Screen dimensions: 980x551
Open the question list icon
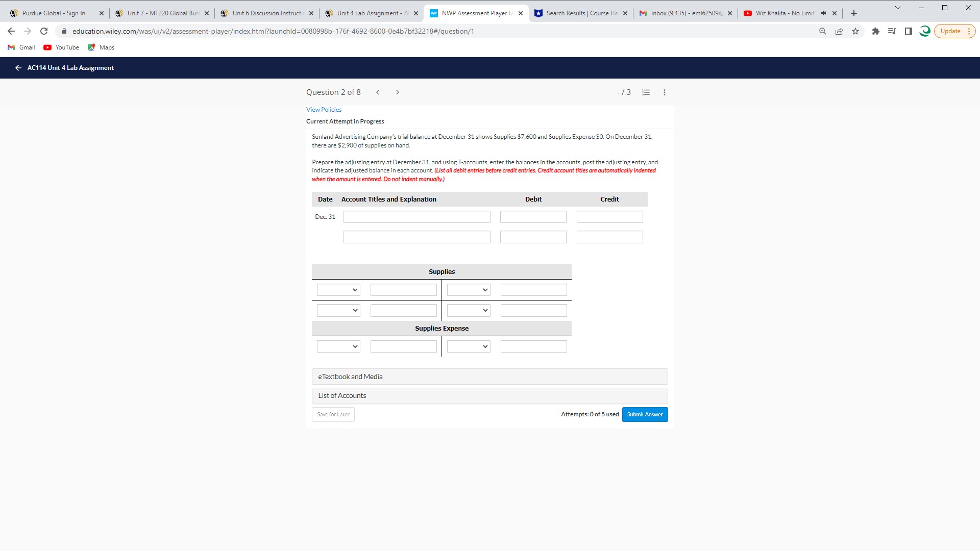[646, 92]
